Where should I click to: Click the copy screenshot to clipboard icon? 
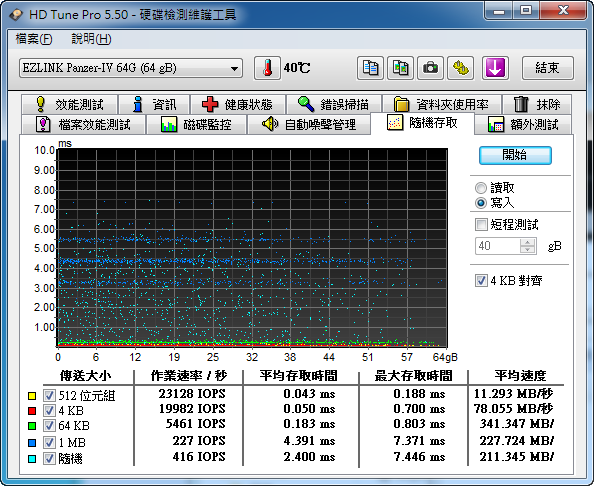[400, 68]
